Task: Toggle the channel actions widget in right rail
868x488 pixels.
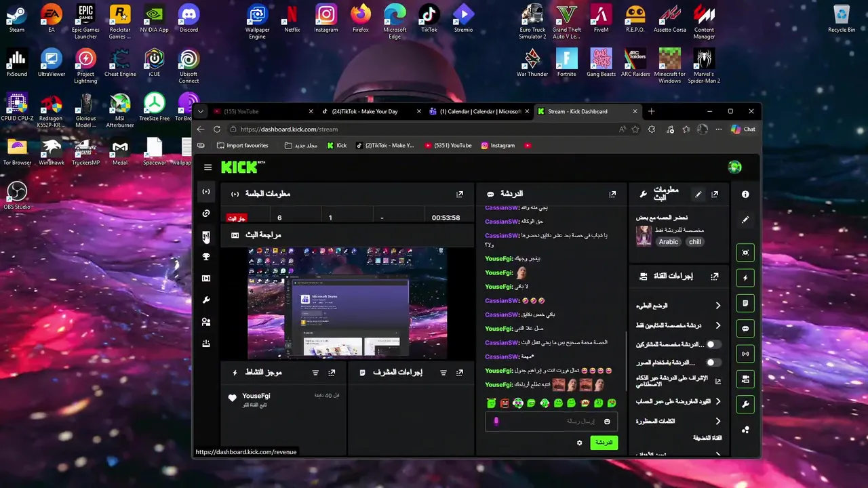Action: pos(745,379)
